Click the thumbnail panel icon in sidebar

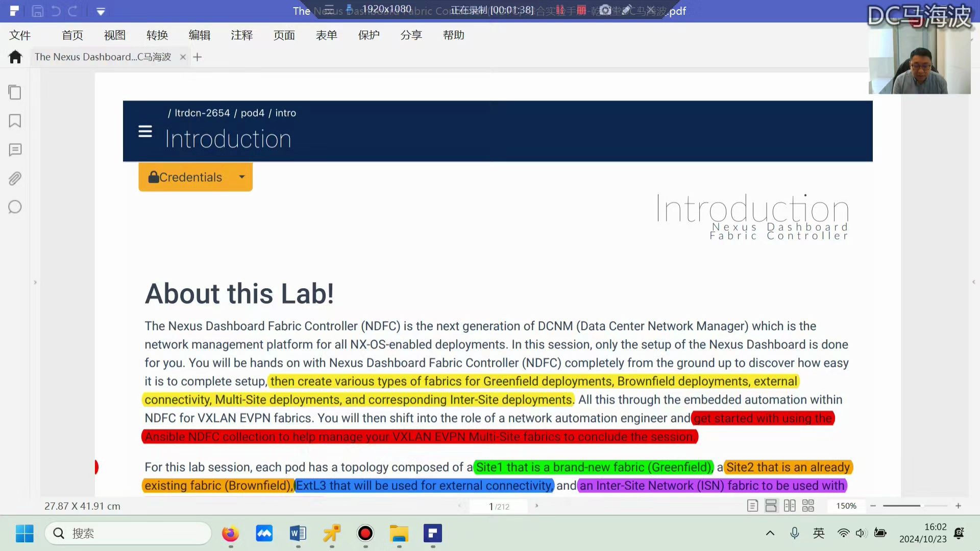15,92
